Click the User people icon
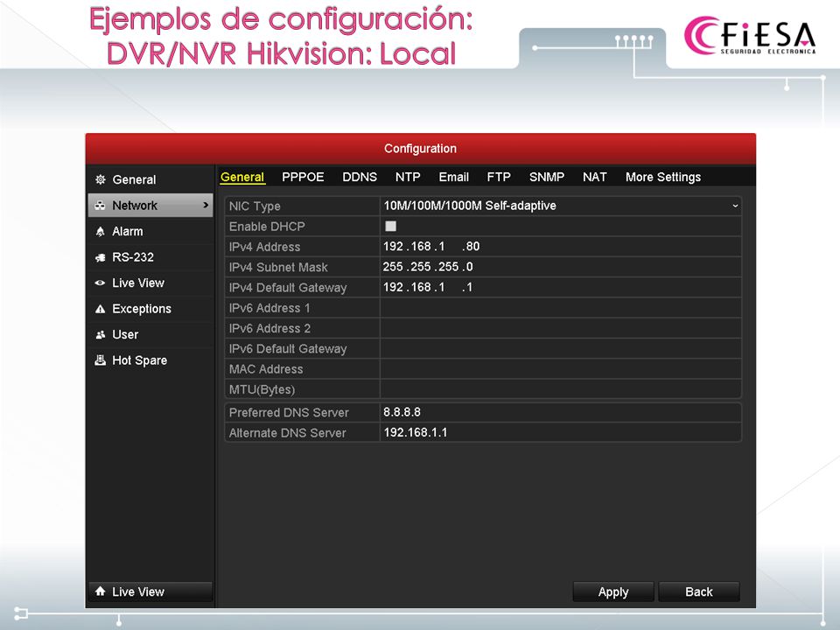 pyautogui.click(x=100, y=334)
